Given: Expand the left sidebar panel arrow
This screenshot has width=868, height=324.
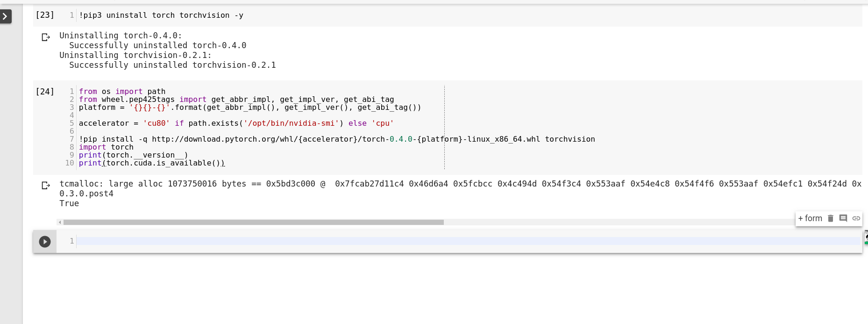Looking at the screenshot, I should coord(5,17).
